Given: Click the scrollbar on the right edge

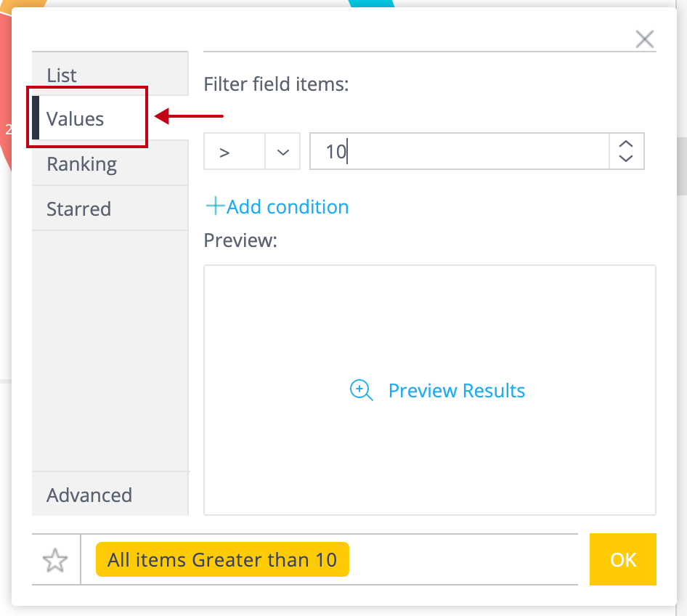Looking at the screenshot, I should [x=681, y=167].
